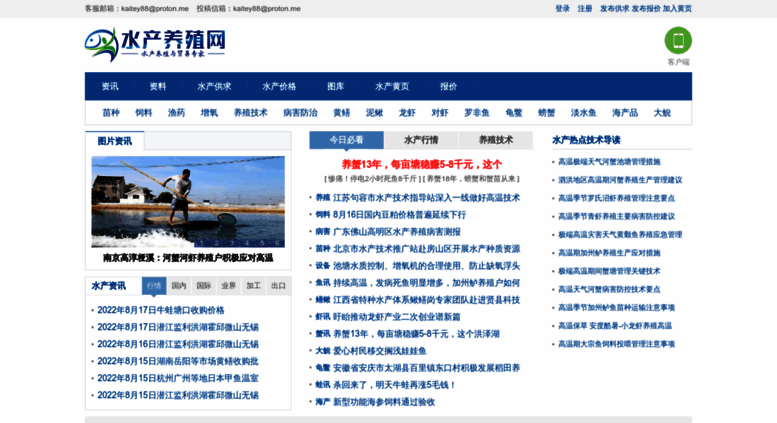Viewport: 777px width, 423px height.
Task: Open the 盱眙推动龙虾产业 article
Action: pyautogui.click(x=397, y=317)
